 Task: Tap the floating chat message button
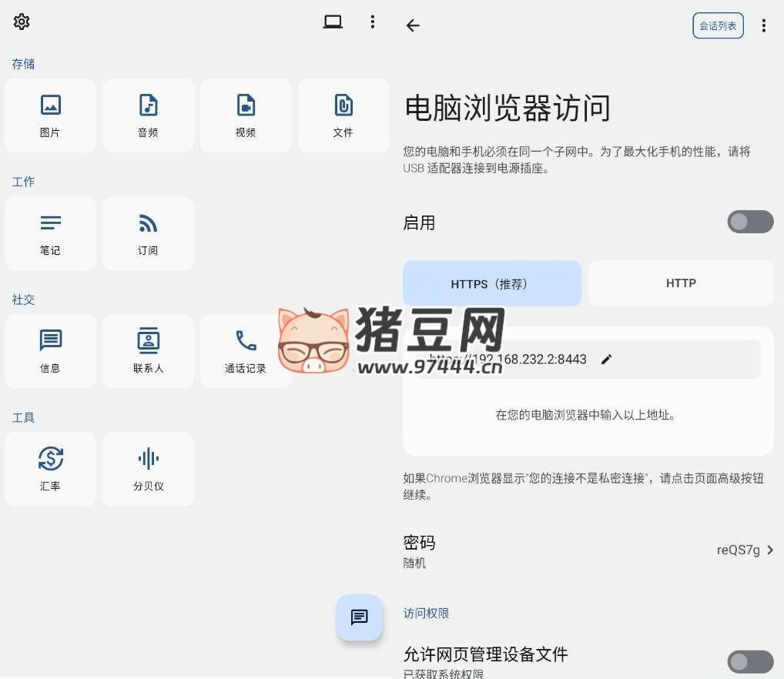pyautogui.click(x=359, y=617)
